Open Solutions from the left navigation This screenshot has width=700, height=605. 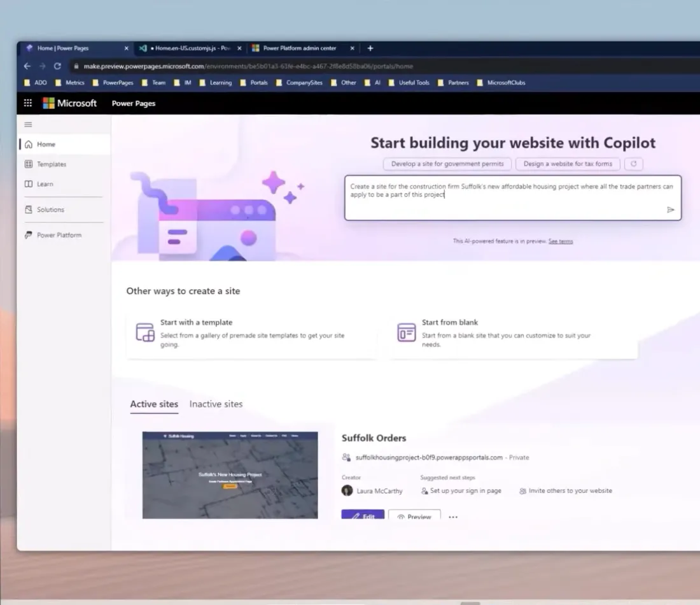click(50, 209)
